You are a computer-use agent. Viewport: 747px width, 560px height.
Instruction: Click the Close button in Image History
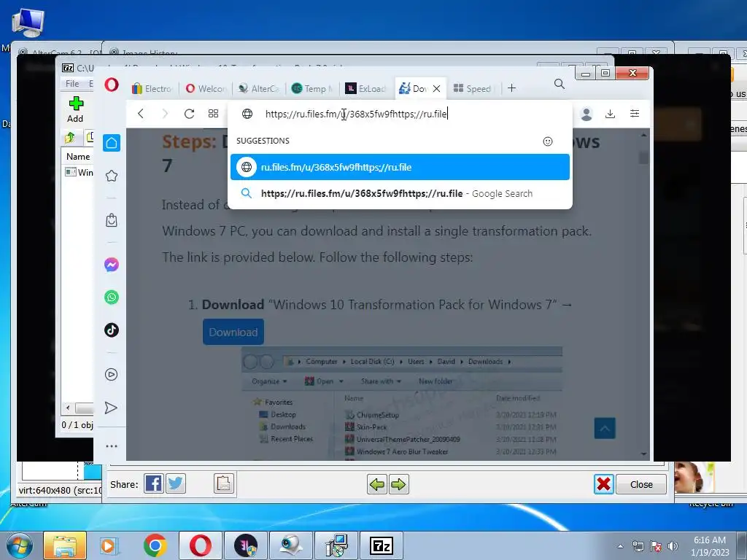(641, 485)
